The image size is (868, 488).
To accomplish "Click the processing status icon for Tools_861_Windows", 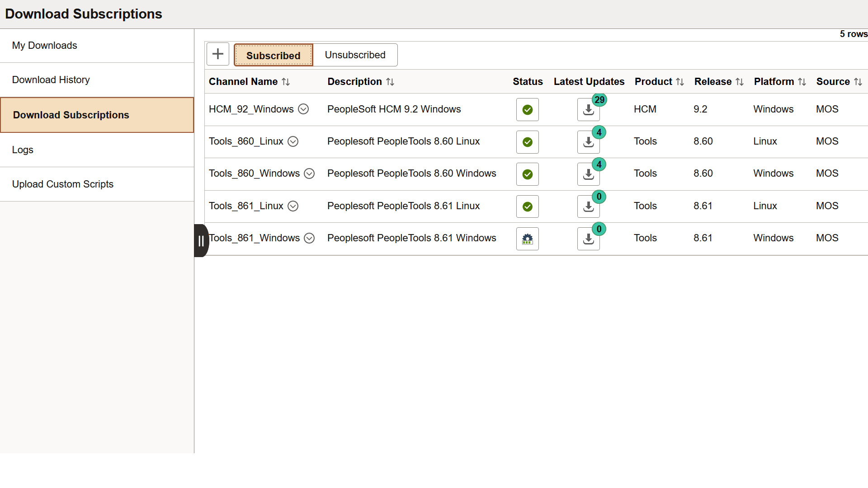I will tap(527, 239).
